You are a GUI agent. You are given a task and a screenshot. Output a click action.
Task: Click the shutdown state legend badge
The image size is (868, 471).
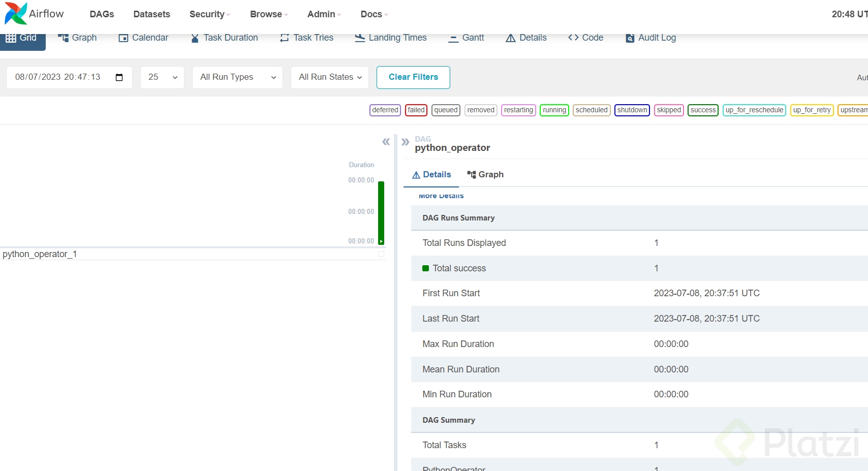pyautogui.click(x=632, y=110)
